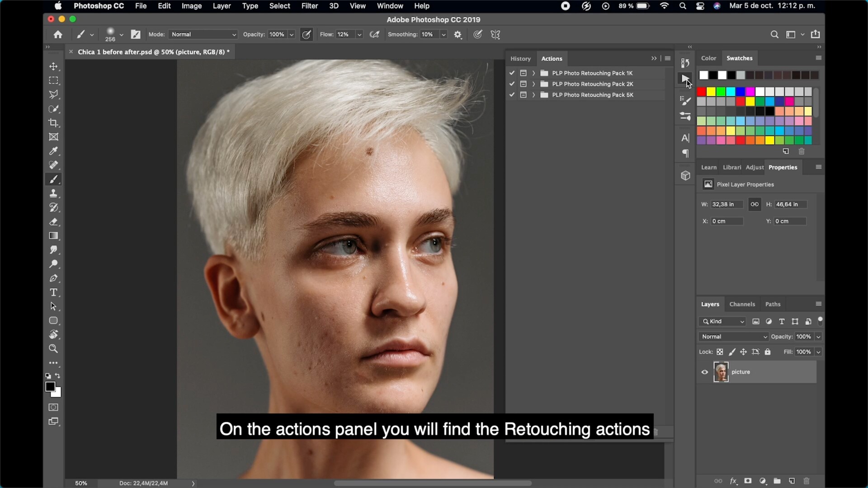This screenshot has width=868, height=488.
Task: Delete the layer using trash icon
Action: click(x=807, y=481)
